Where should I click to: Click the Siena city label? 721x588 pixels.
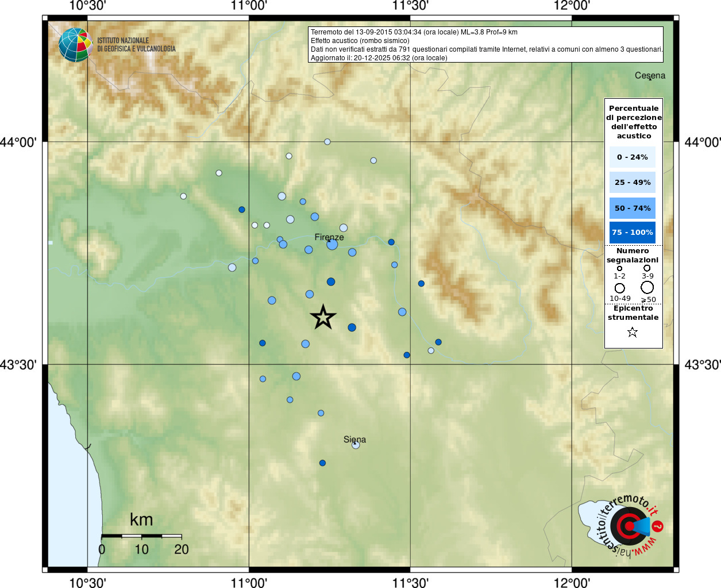[x=354, y=439]
